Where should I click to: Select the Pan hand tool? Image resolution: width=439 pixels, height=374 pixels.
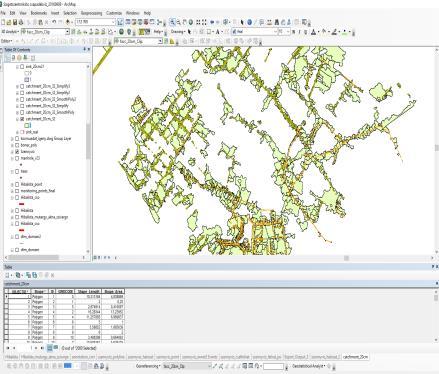(x=184, y=22)
